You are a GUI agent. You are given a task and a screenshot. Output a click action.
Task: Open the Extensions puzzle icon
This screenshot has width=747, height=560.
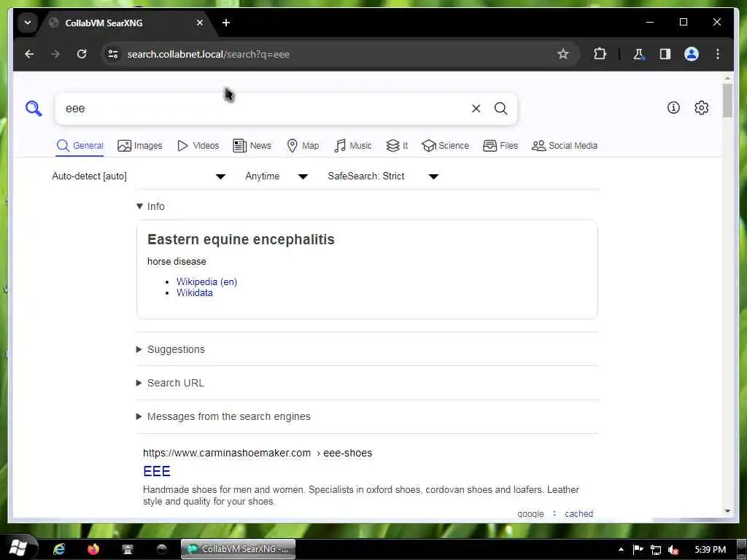click(x=600, y=54)
